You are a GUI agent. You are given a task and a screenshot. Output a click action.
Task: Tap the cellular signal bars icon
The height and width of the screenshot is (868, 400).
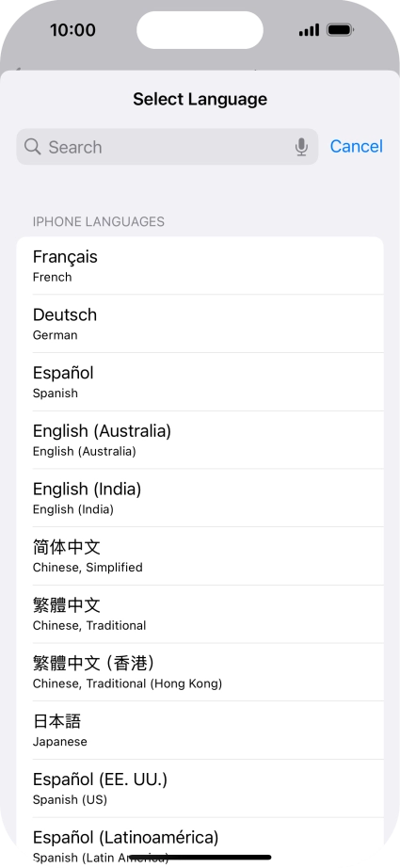(309, 30)
